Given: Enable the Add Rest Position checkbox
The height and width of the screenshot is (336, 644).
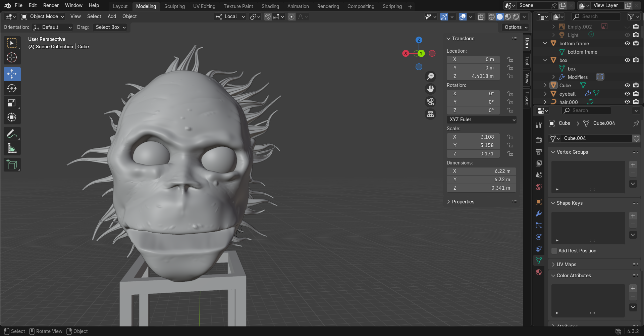Looking at the screenshot, I should pyautogui.click(x=554, y=251).
